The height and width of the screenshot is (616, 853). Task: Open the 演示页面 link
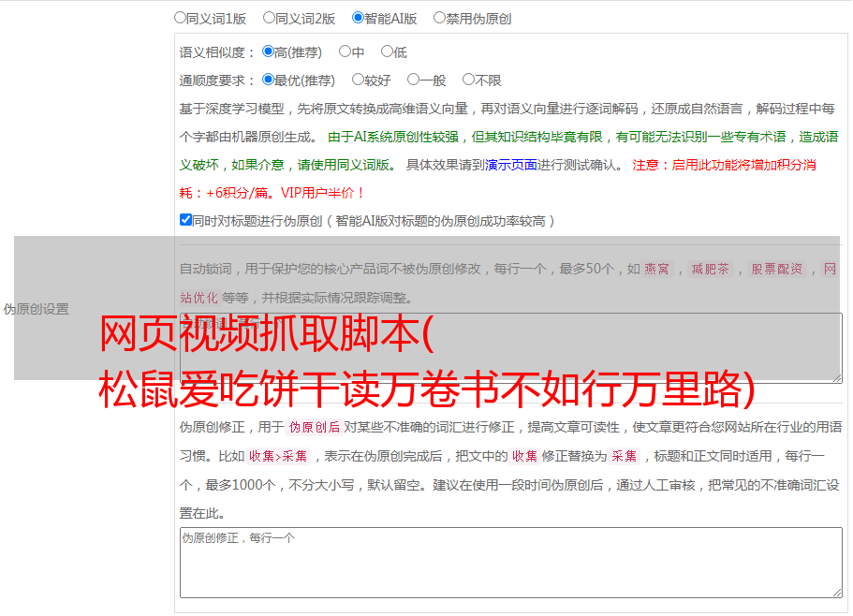pyautogui.click(x=510, y=165)
